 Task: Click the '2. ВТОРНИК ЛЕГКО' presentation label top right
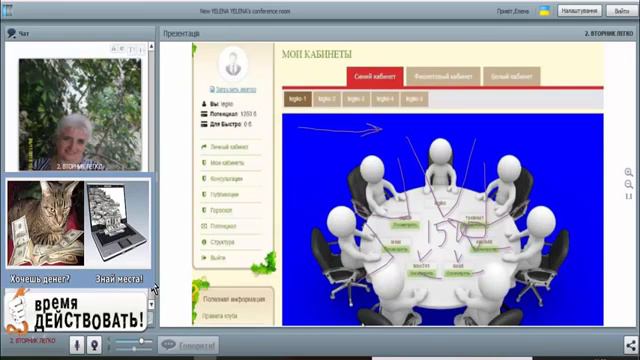[609, 33]
